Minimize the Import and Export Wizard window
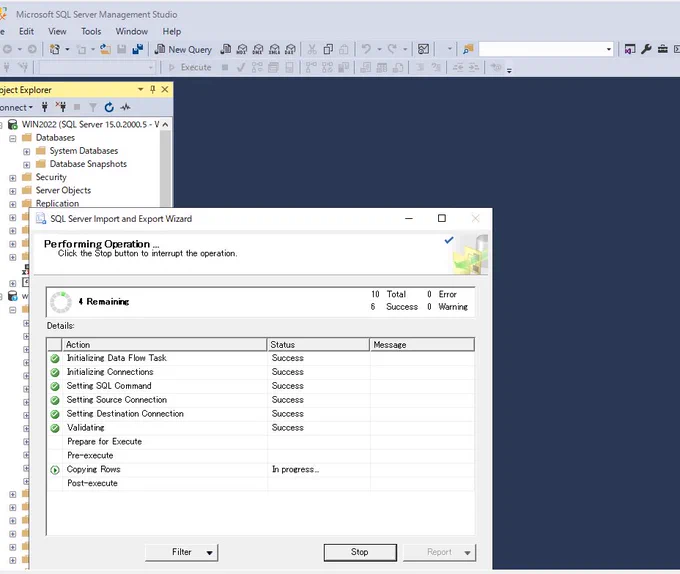This screenshot has height=574, width=680. [x=409, y=218]
